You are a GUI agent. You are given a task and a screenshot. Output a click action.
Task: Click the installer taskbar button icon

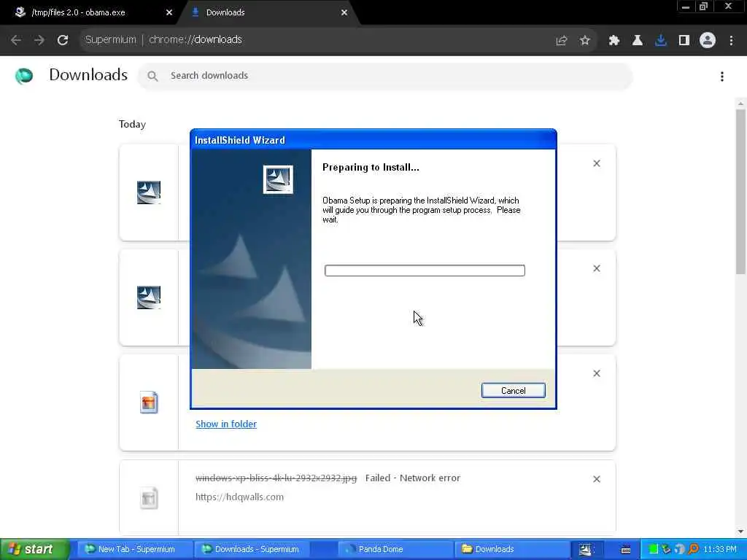click(586, 549)
